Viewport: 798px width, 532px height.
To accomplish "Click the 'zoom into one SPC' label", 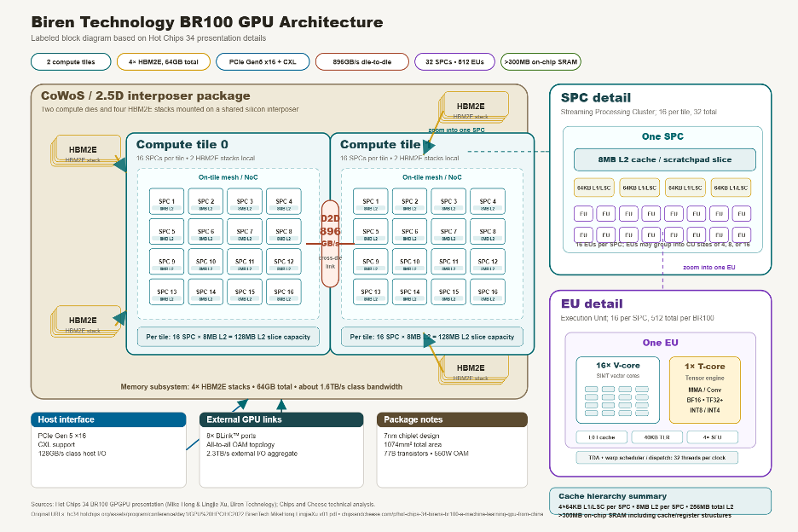I will click(x=456, y=130).
